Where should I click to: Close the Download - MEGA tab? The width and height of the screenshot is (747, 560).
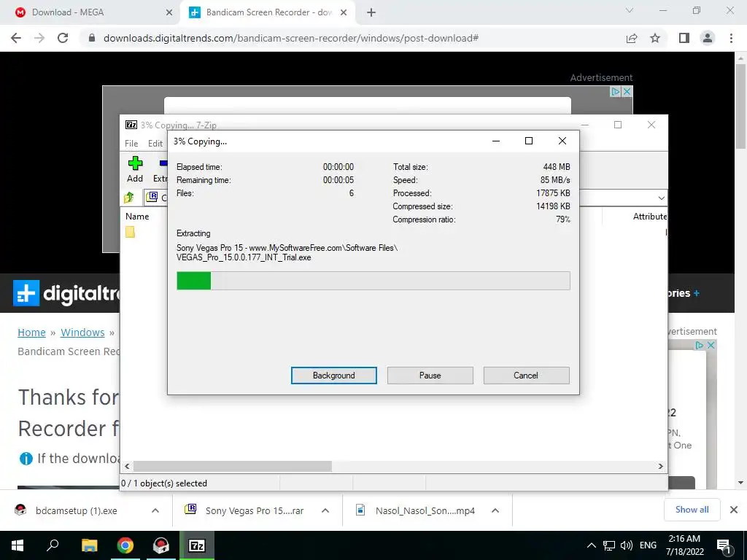pyautogui.click(x=169, y=12)
